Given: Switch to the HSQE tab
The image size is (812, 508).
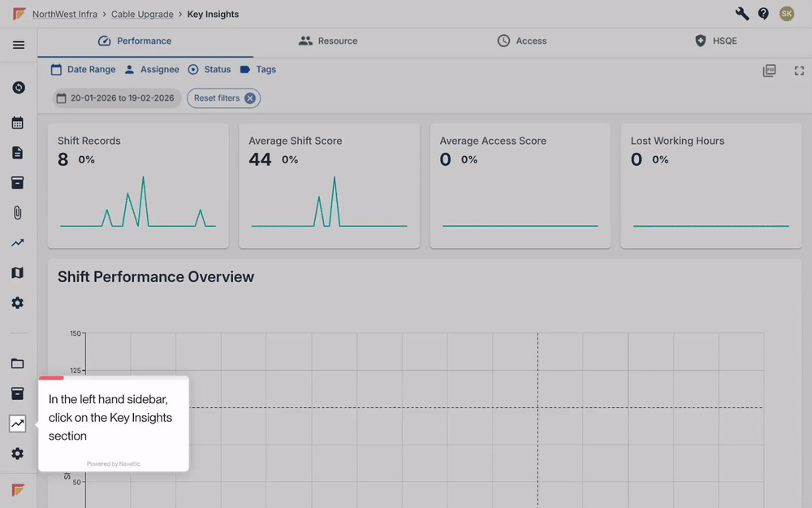Looking at the screenshot, I should (x=715, y=41).
